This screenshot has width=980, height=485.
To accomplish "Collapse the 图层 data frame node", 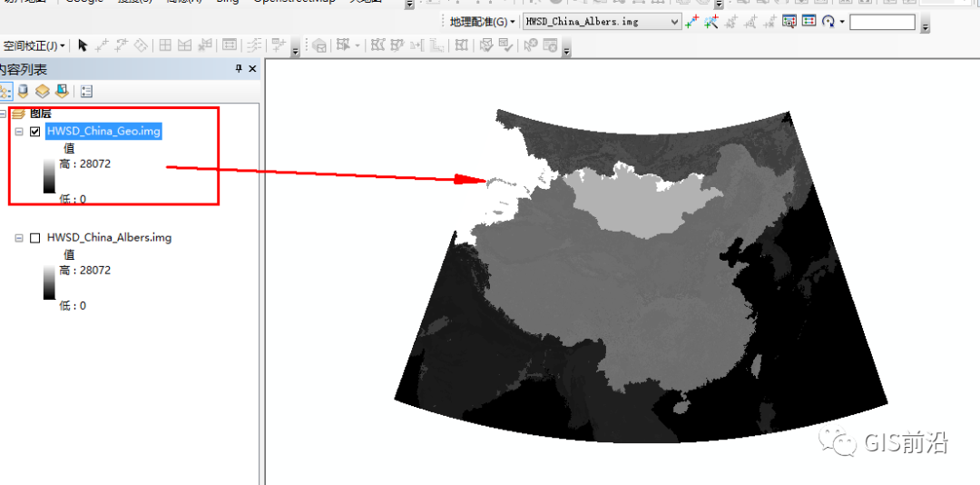I will click(3, 114).
